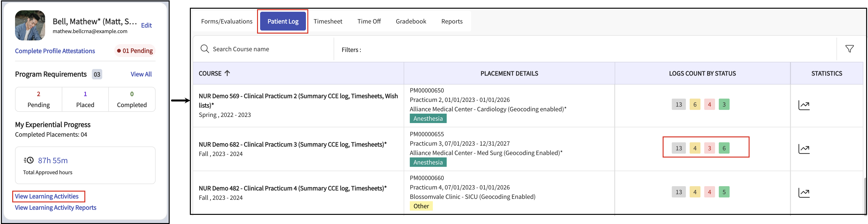The image size is (868, 224).
Task: Click the search magnifier icon
Action: (x=204, y=49)
